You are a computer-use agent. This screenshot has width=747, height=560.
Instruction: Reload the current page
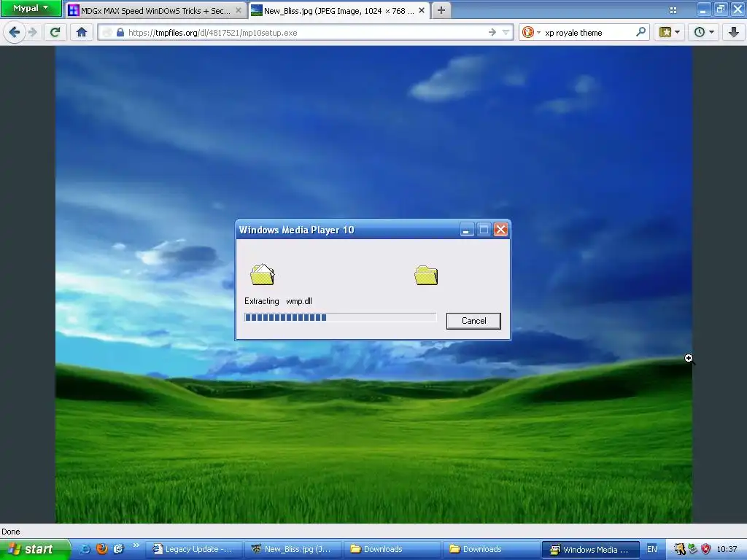click(x=55, y=32)
